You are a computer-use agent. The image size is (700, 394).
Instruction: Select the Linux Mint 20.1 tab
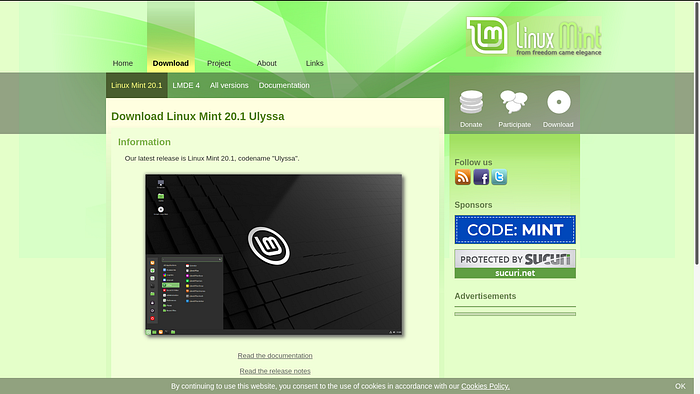coord(137,85)
